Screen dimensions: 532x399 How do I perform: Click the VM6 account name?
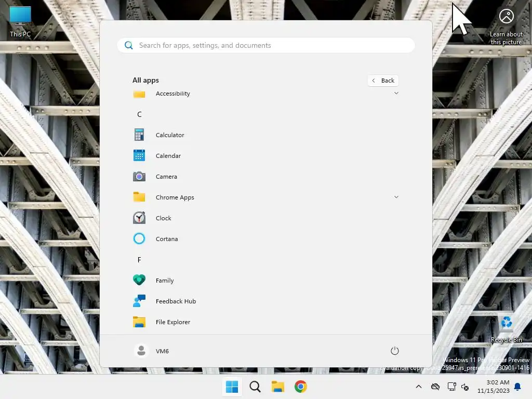click(x=162, y=351)
